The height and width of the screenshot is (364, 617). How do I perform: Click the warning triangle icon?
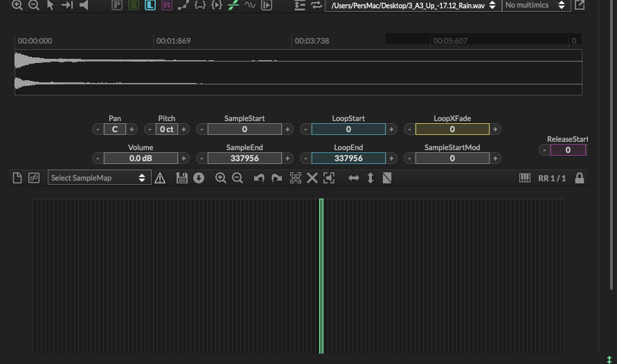tap(160, 178)
